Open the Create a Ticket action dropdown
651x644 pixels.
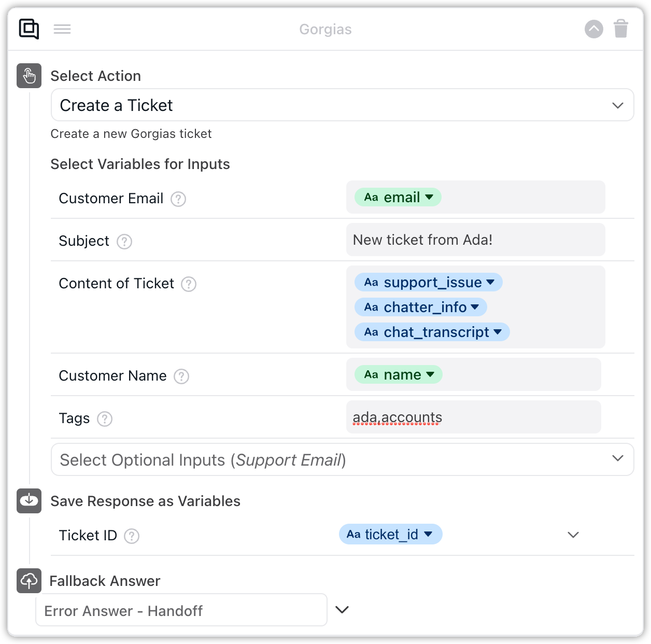342,105
